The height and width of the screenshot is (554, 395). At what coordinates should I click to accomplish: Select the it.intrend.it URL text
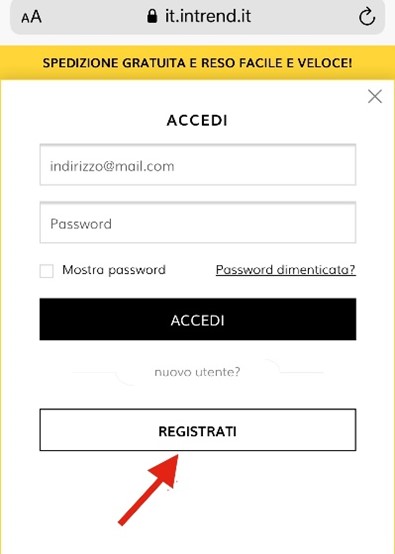pos(208,16)
